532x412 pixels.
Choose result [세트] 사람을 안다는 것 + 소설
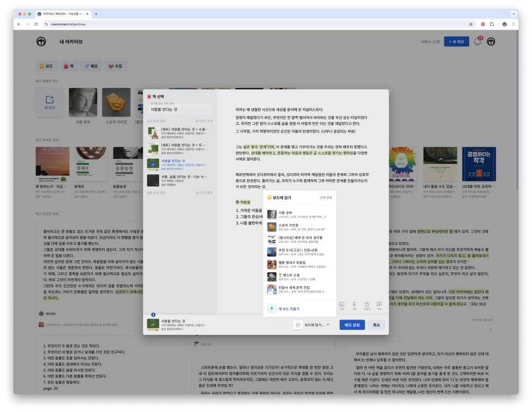click(x=180, y=133)
